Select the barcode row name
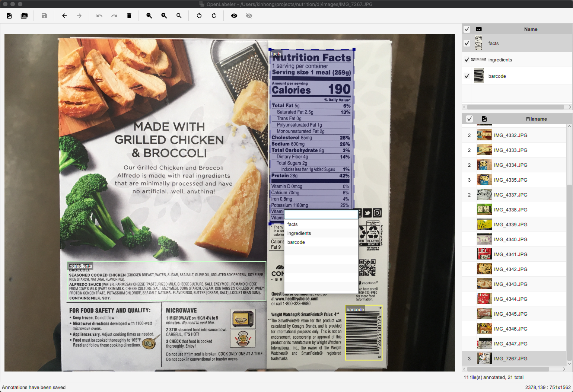This screenshot has width=573, height=392. click(497, 76)
